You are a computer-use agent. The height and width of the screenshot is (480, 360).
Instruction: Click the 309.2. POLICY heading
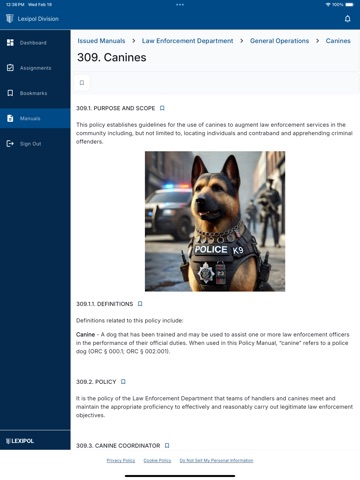click(96, 382)
